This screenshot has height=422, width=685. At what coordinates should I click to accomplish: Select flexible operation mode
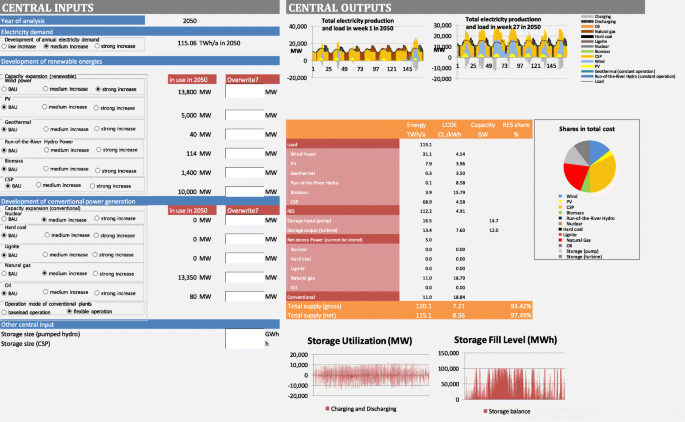pyautogui.click(x=69, y=311)
